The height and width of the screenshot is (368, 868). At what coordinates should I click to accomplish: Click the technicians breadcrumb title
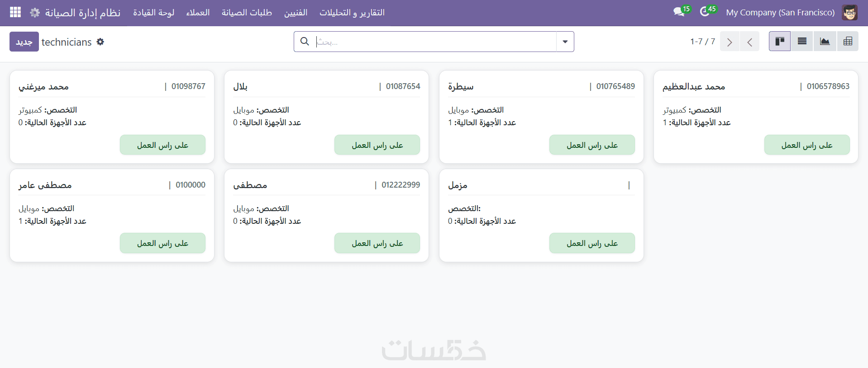[x=67, y=42]
